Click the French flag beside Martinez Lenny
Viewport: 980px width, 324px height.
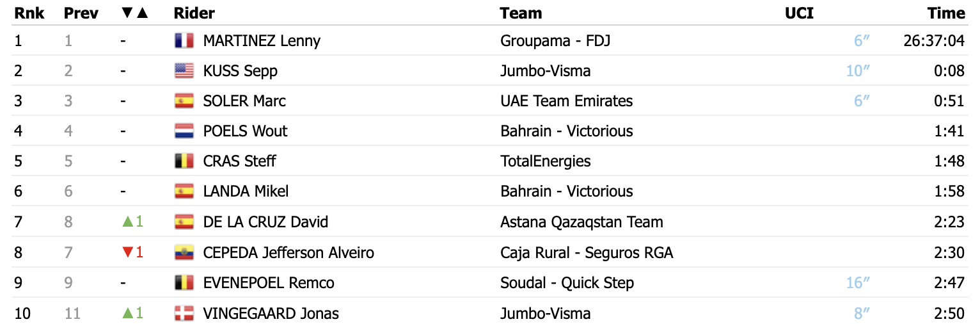[x=184, y=41]
